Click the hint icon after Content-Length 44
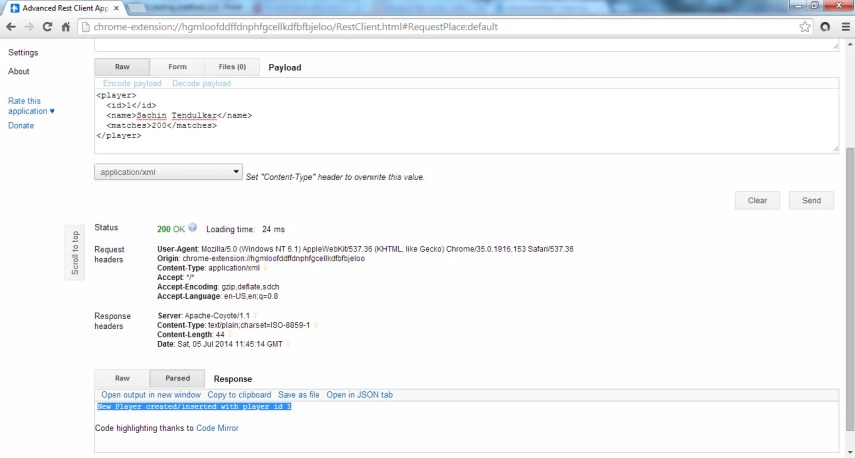 click(230, 334)
